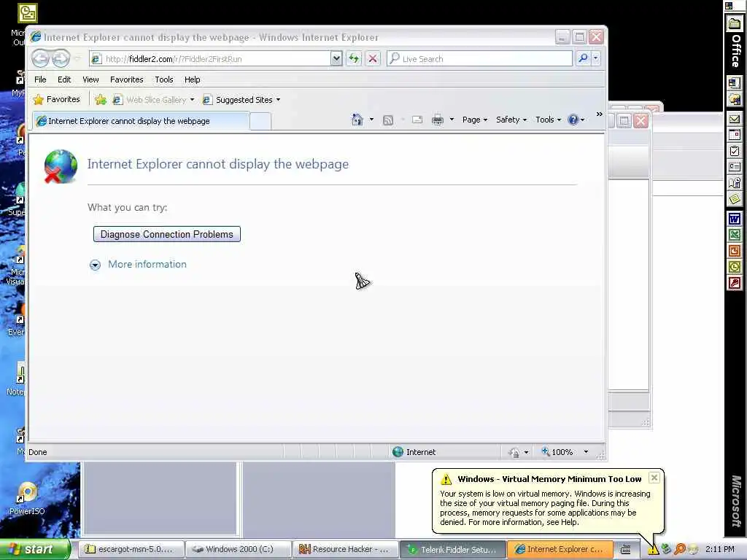747x560 pixels.
Task: Switch to escargot-msn-5.0 taskbar item
Action: coord(130,549)
